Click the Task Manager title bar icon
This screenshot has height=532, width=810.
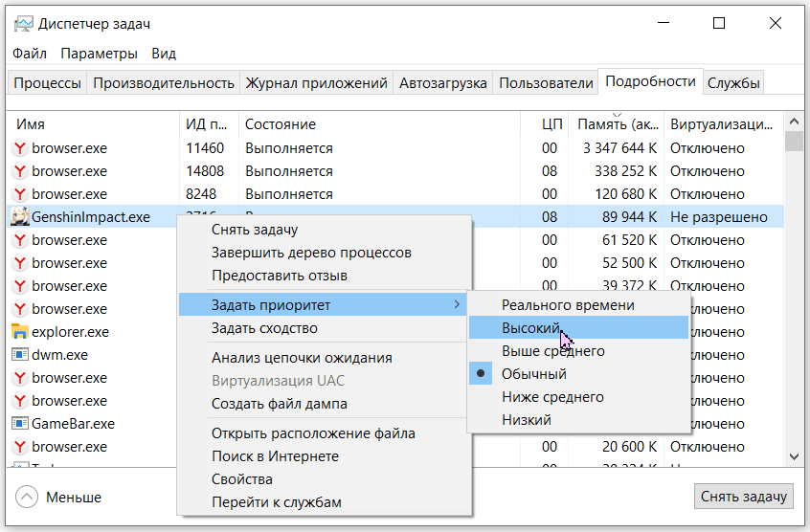[23, 24]
